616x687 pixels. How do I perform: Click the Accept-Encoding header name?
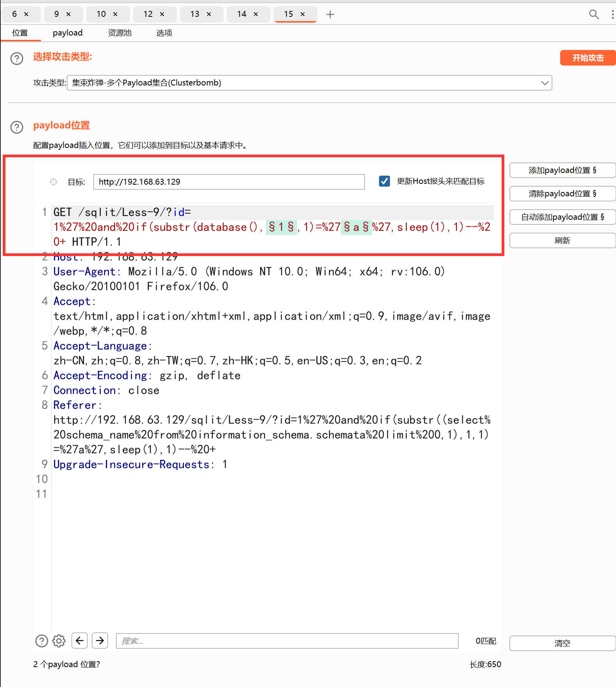100,376
